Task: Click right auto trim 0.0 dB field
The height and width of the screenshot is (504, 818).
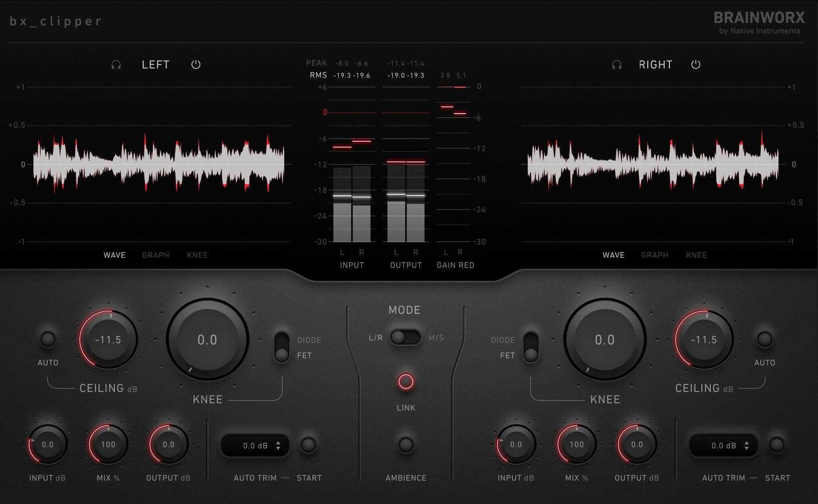Action: tap(724, 446)
